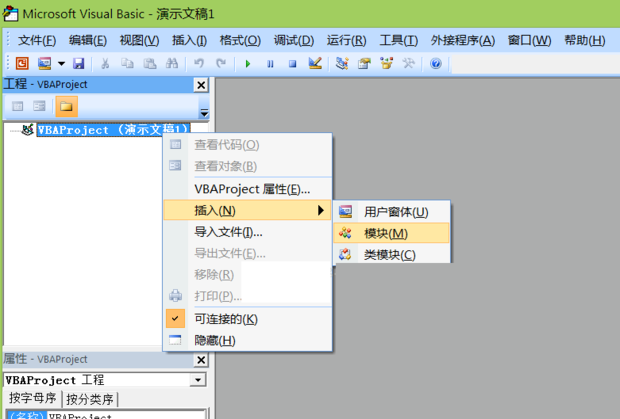Click the Reset stop square icon

coord(292,64)
